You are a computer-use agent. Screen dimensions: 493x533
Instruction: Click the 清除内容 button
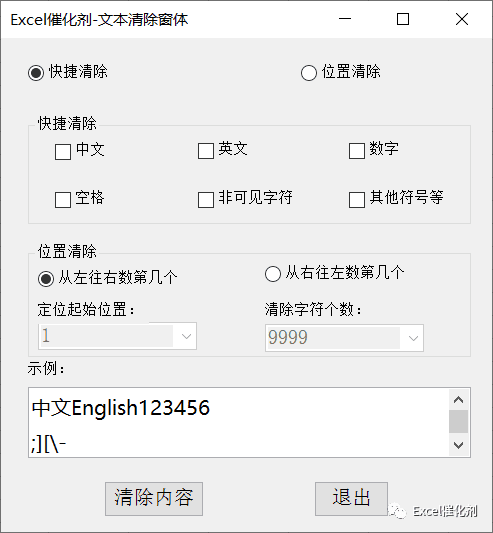point(154,499)
